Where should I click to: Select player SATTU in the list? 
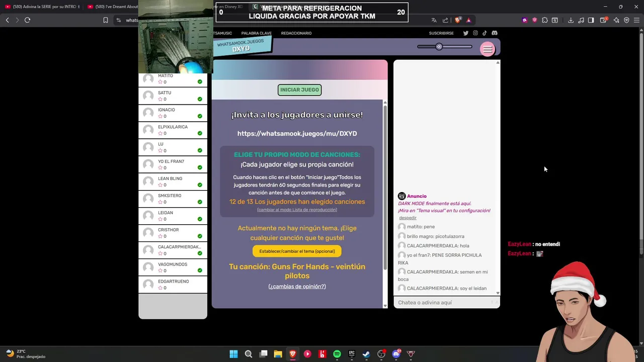(x=173, y=96)
